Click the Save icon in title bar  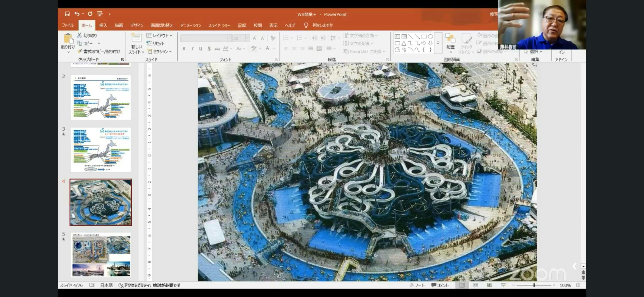point(67,14)
